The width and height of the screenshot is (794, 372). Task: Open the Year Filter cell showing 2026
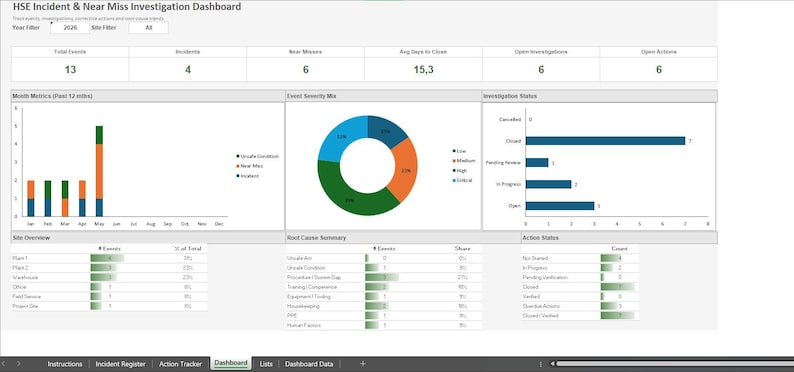[70, 28]
